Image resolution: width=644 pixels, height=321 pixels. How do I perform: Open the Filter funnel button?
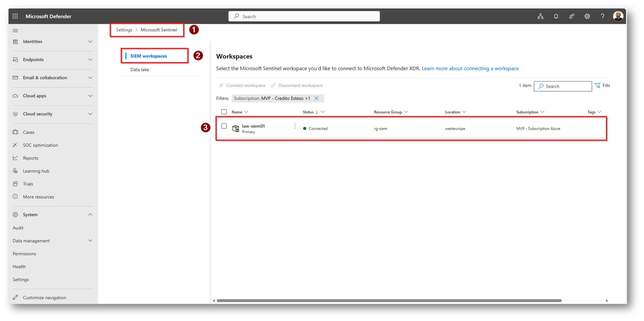[602, 86]
